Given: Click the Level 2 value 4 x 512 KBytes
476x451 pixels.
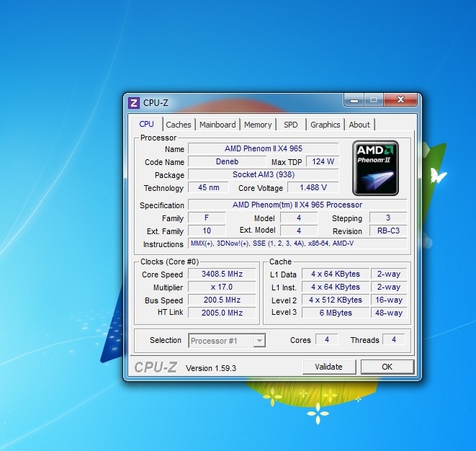Looking at the screenshot, I should pyautogui.click(x=336, y=300).
